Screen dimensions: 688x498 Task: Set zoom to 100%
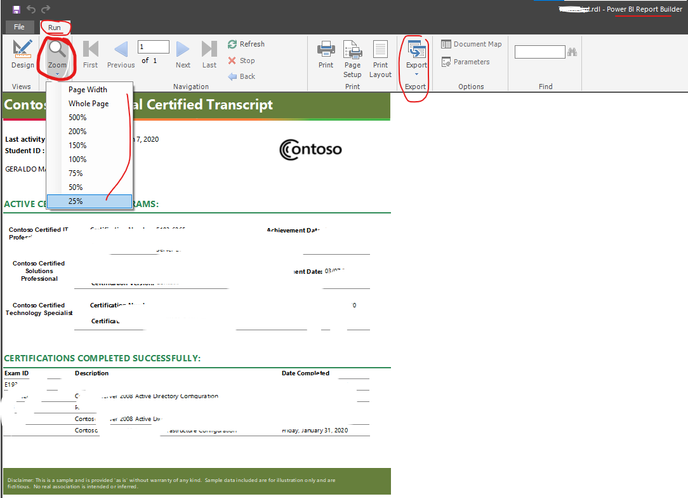click(90, 159)
